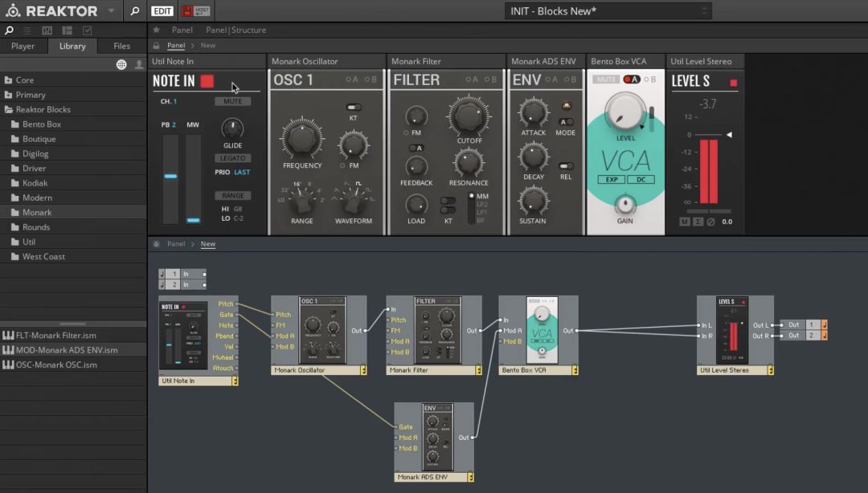This screenshot has width=868, height=493.
Task: Toggle the NOTE IN MUTE button
Action: coord(232,101)
